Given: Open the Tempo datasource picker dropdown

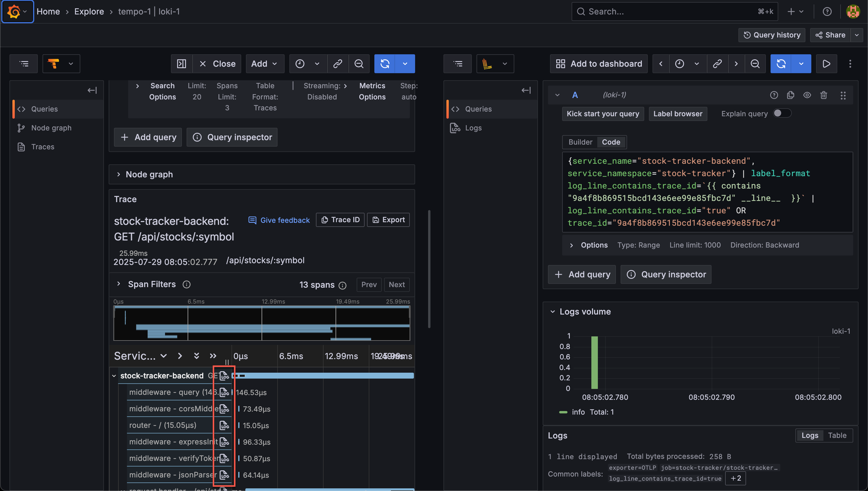Looking at the screenshot, I should (61, 64).
